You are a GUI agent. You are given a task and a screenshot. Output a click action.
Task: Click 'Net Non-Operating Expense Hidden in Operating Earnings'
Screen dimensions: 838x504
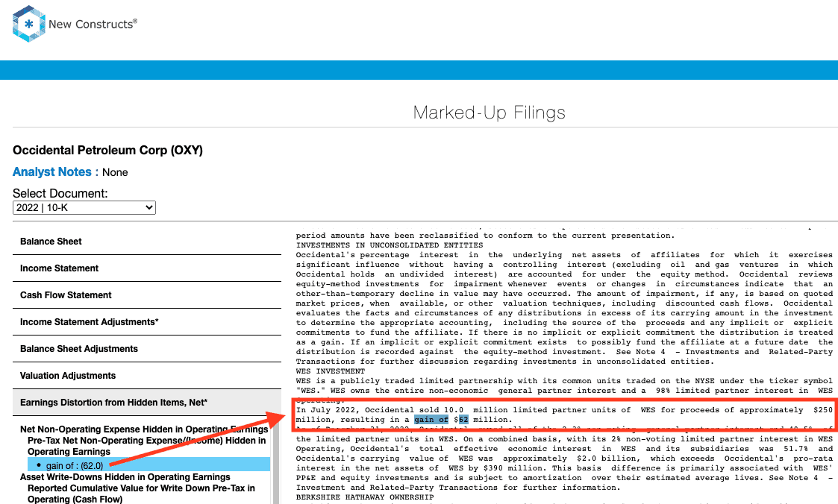144,429
